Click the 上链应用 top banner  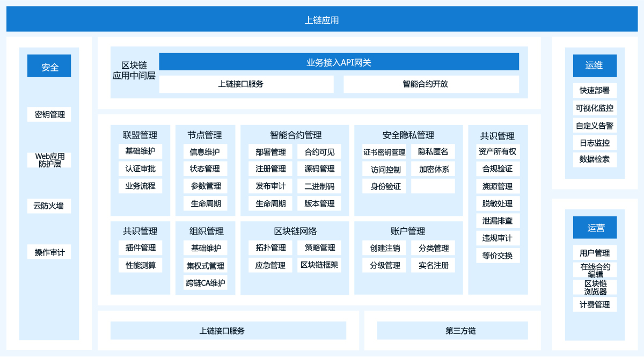pyautogui.click(x=322, y=20)
